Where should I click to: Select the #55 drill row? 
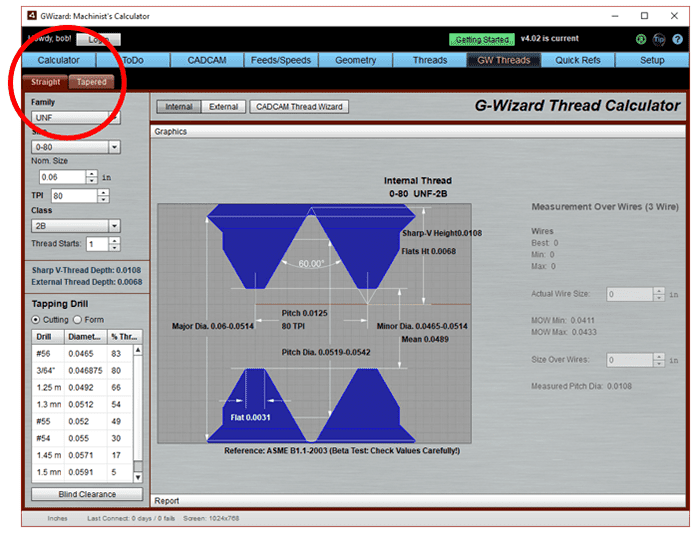click(83, 422)
